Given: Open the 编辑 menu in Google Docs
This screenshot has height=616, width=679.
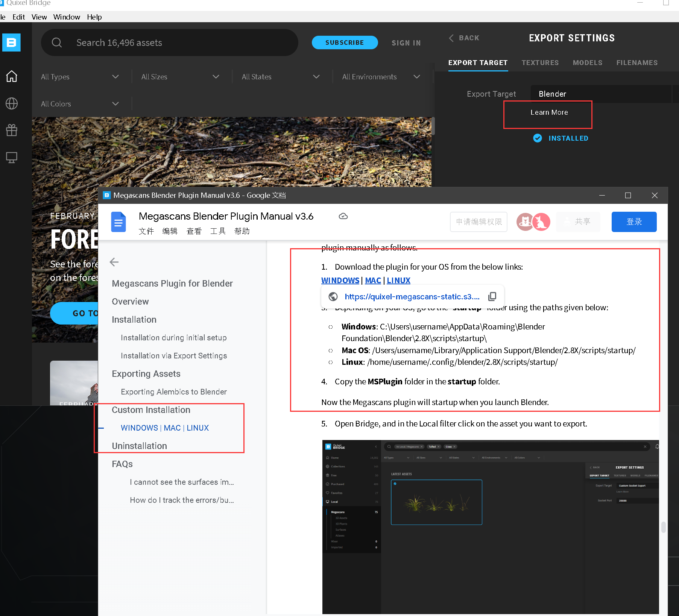Looking at the screenshot, I should [170, 231].
